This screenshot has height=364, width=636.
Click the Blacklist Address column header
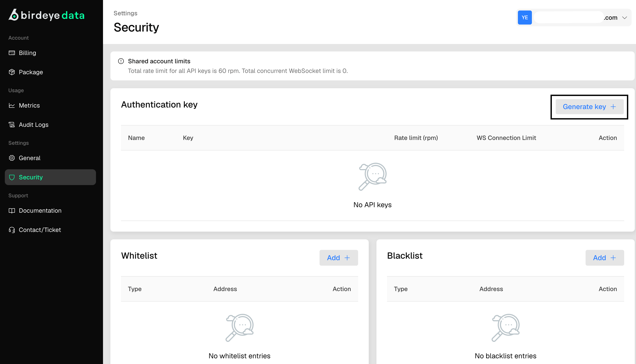(x=491, y=289)
